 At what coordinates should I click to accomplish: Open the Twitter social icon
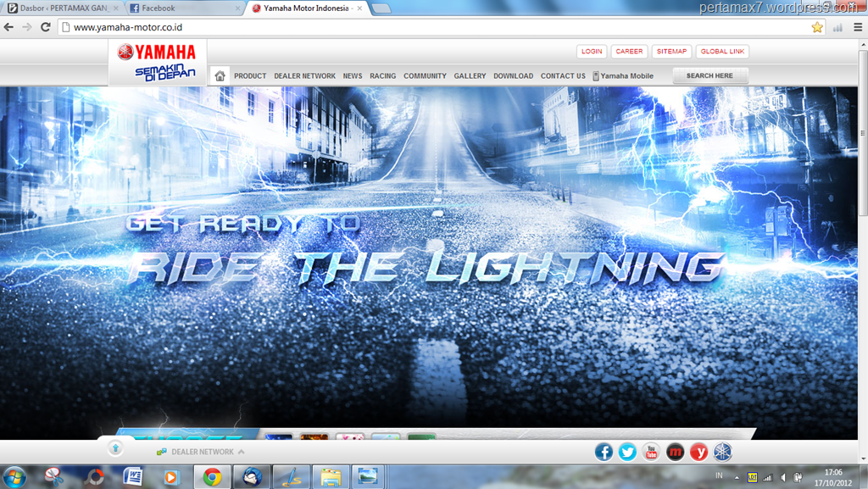pyautogui.click(x=627, y=452)
